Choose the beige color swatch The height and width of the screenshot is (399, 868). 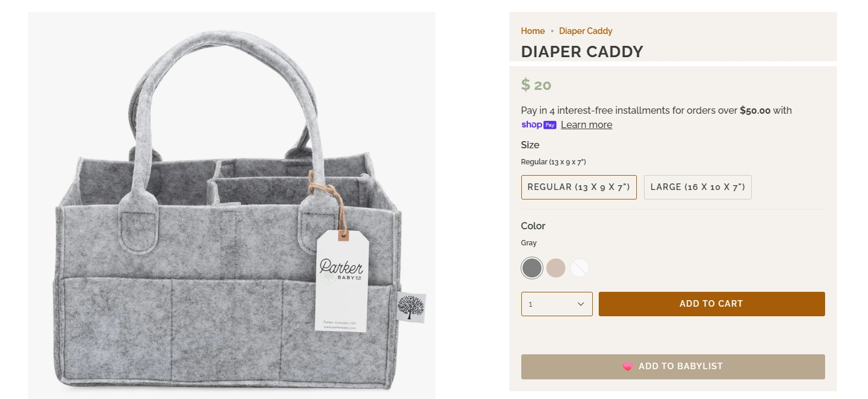[x=556, y=268]
